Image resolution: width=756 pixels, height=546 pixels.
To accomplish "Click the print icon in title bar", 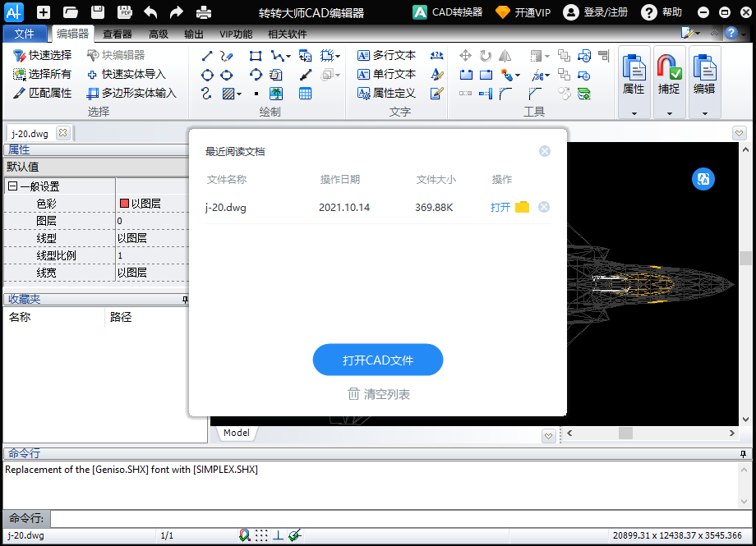I will point(203,12).
